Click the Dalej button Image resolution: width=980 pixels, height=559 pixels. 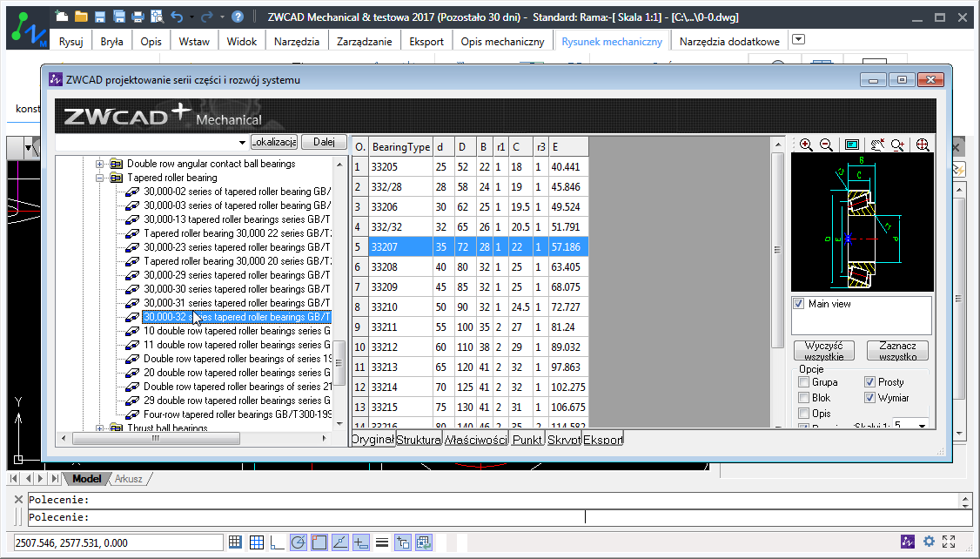[324, 142]
